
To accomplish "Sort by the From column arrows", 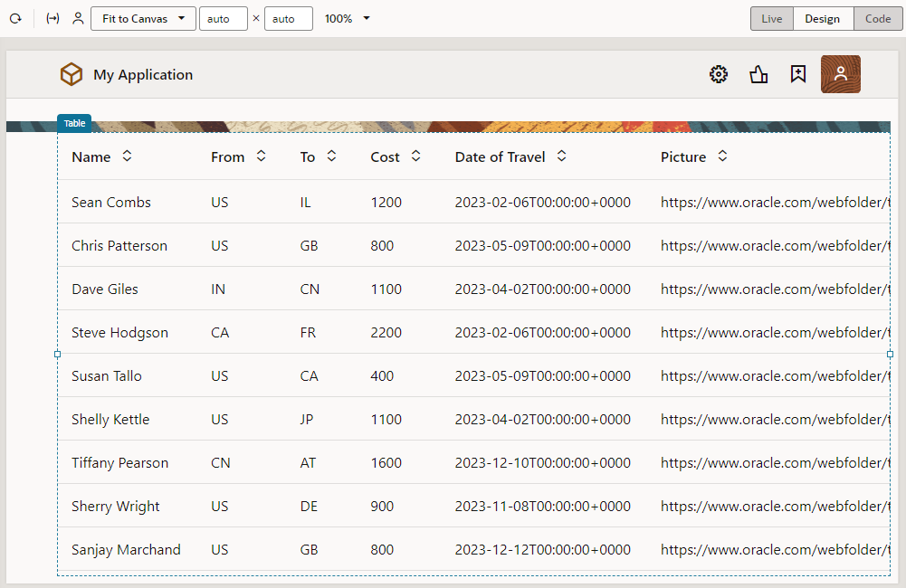I will click(262, 156).
